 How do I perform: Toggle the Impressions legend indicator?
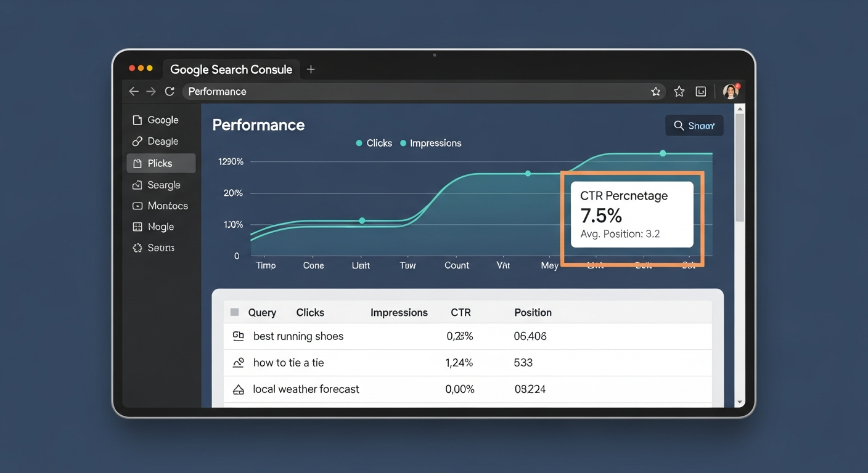pyautogui.click(x=404, y=143)
